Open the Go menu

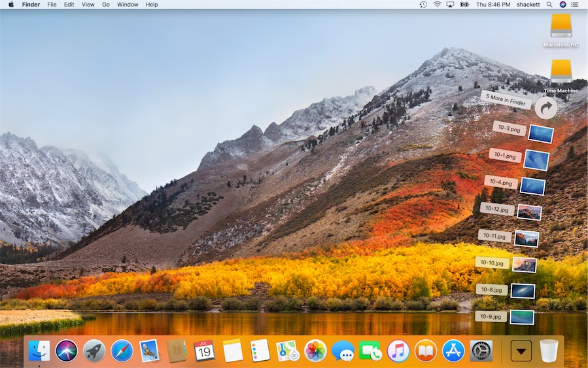point(106,5)
